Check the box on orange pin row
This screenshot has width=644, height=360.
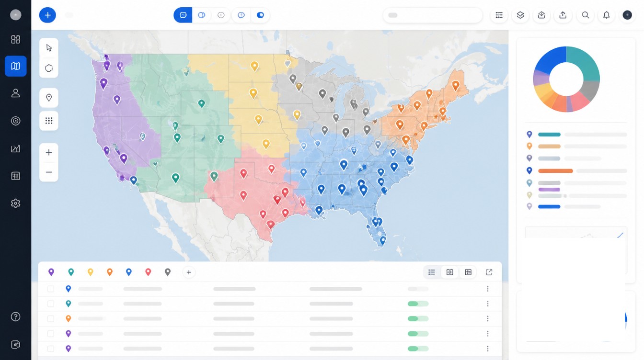51,318
